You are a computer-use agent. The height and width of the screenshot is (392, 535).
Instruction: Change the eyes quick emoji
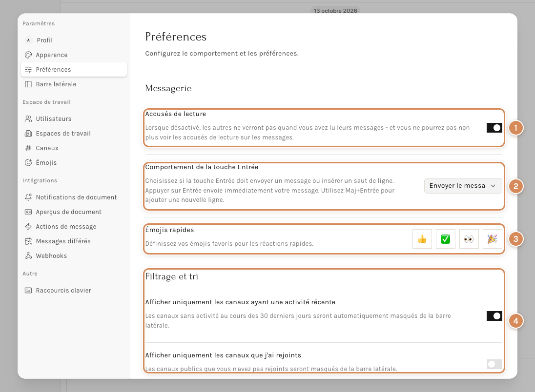(469, 239)
